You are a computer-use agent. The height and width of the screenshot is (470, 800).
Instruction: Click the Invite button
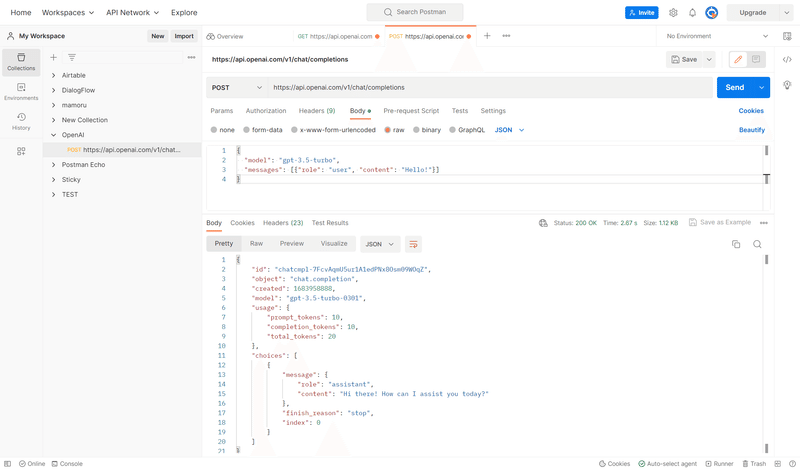point(641,13)
